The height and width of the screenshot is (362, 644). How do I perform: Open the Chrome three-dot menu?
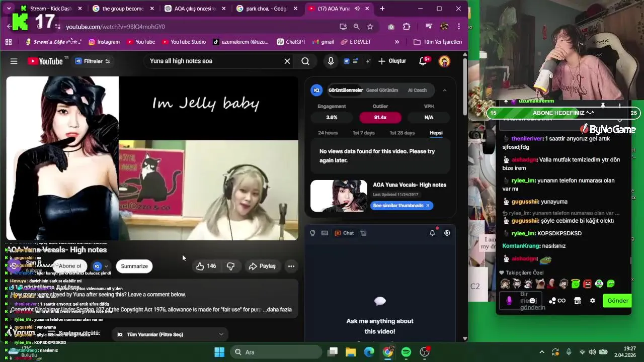(x=459, y=27)
